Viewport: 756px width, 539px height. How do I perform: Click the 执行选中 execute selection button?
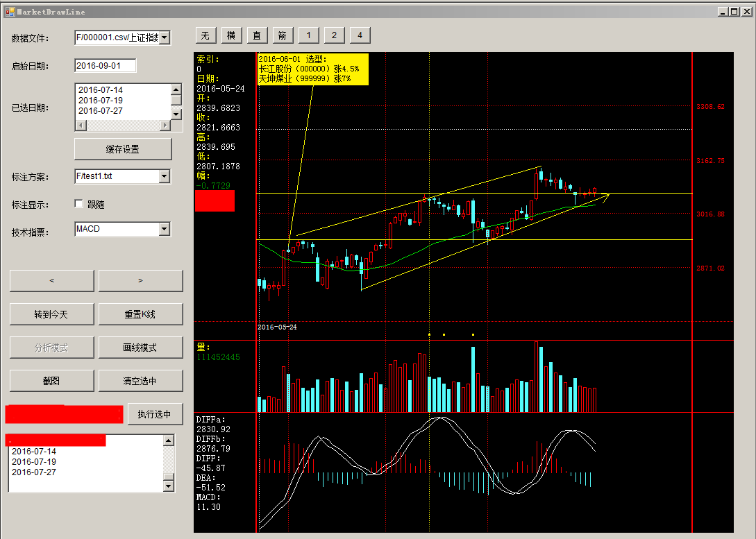click(x=154, y=414)
